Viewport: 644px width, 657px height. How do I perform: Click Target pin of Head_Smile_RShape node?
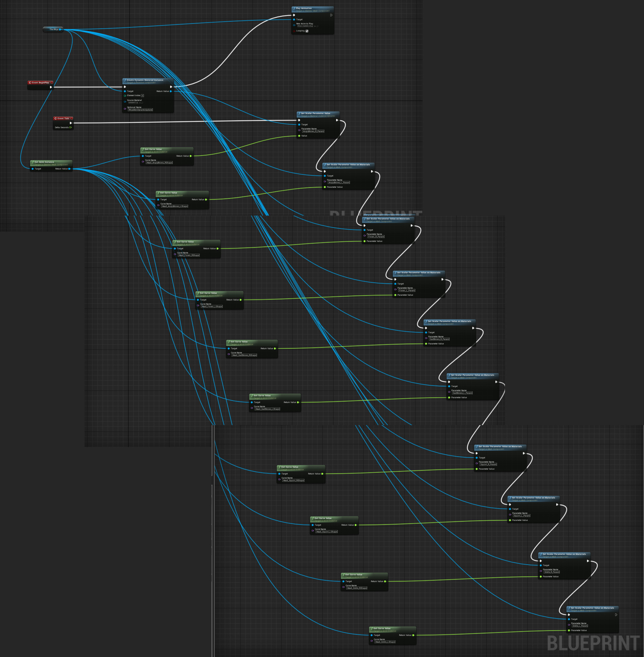coord(344,582)
